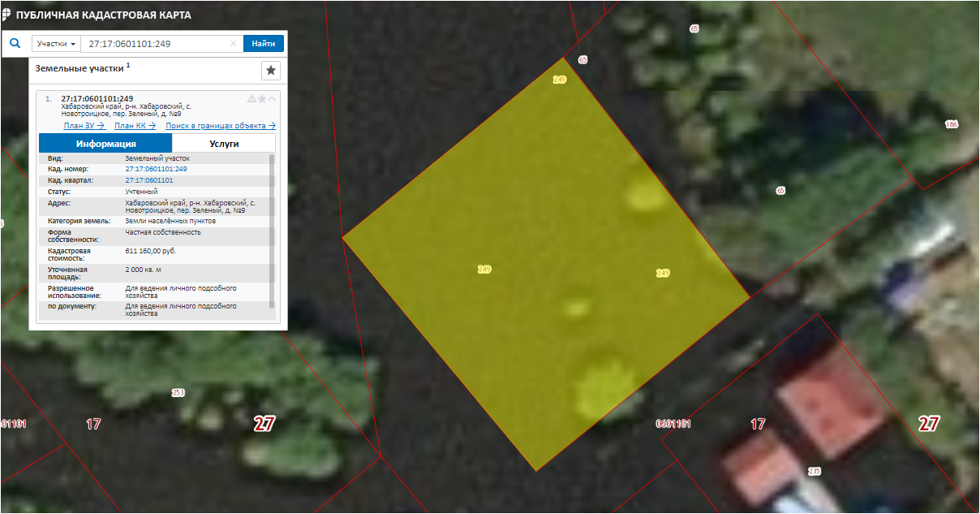980x514 pixels.
Task: Select the Информация tab
Action: [105, 143]
